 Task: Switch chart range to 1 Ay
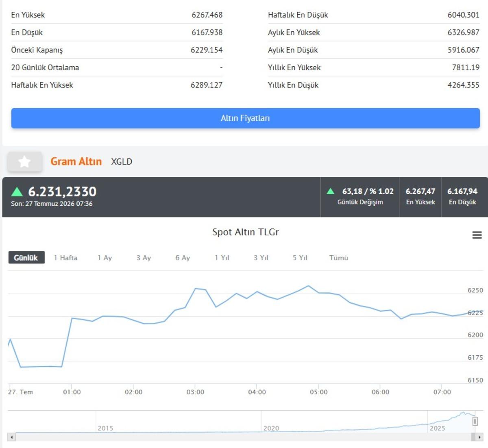coord(105,258)
